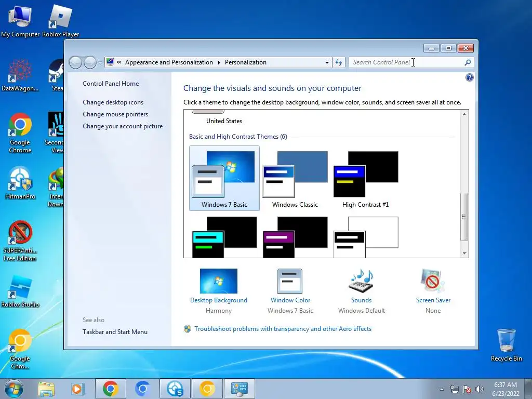The image size is (532, 399).
Task: Click the search magnifier icon
Action: tap(468, 62)
